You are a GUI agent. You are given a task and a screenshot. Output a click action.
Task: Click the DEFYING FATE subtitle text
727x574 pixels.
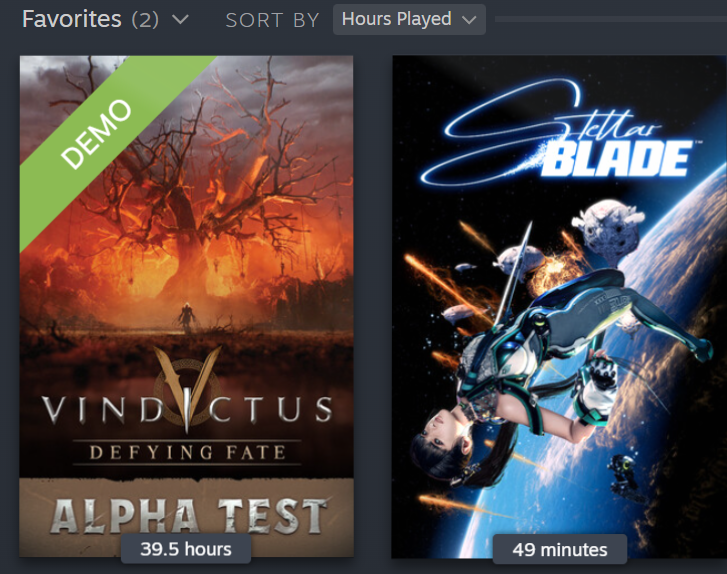(187, 452)
